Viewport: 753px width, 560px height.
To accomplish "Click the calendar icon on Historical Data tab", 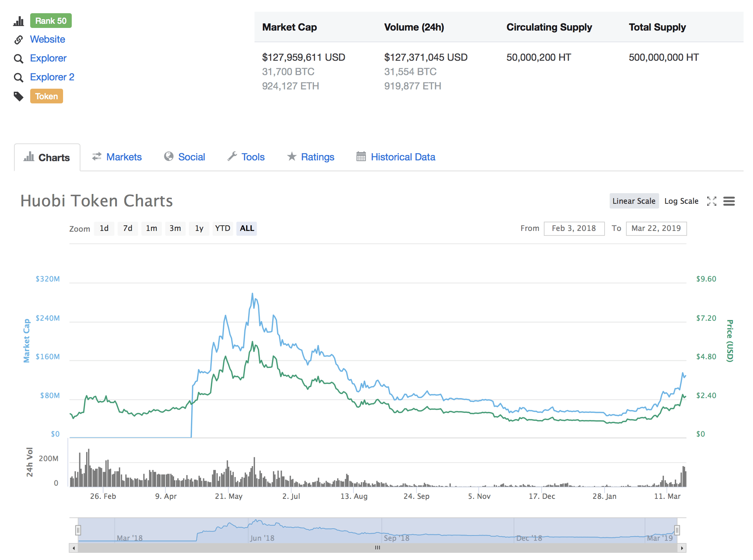I will [x=361, y=156].
